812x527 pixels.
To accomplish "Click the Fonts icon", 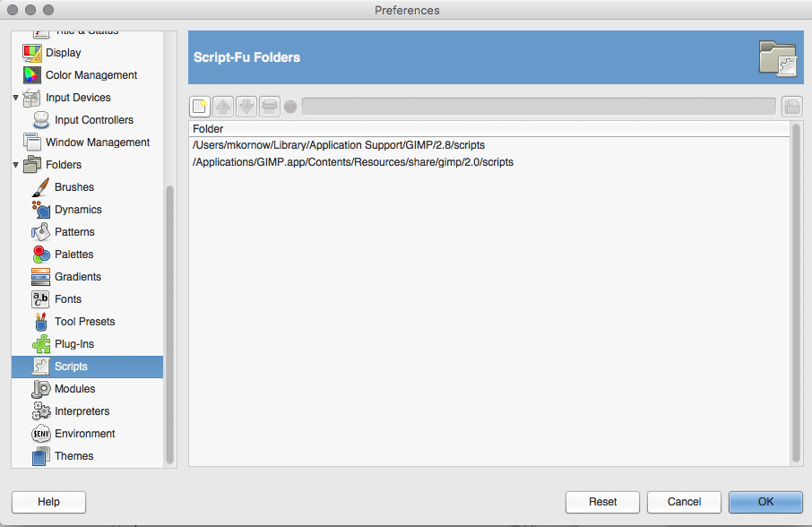I will [41, 299].
